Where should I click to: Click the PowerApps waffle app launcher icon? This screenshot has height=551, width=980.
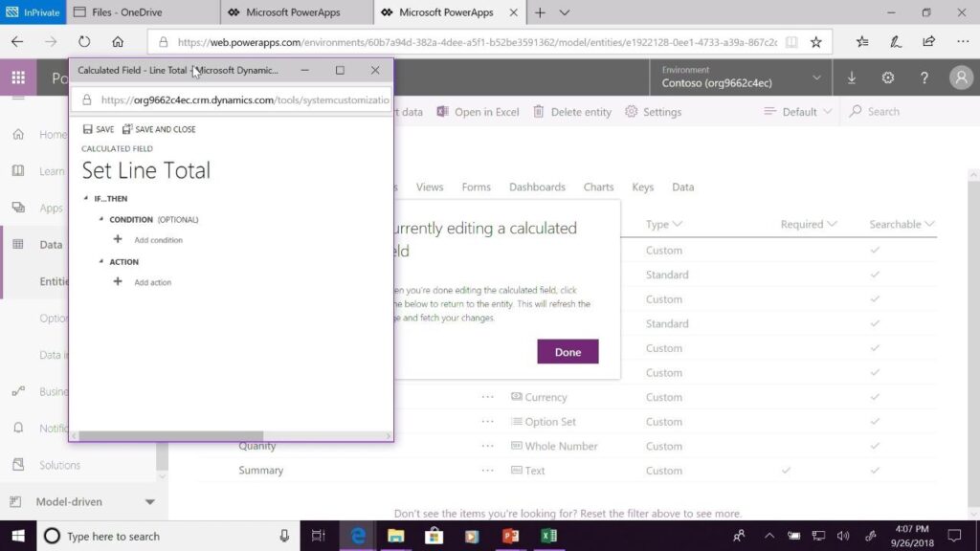tap(16, 77)
